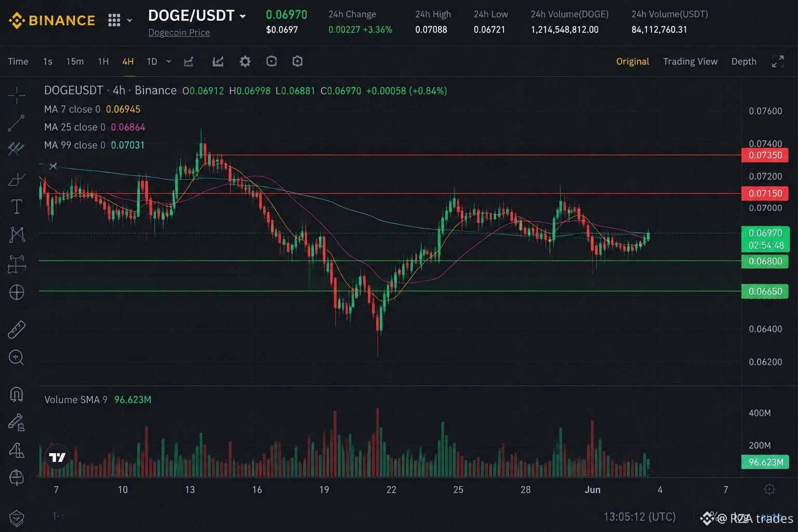Collapse indicator legend with X button

click(x=53, y=166)
